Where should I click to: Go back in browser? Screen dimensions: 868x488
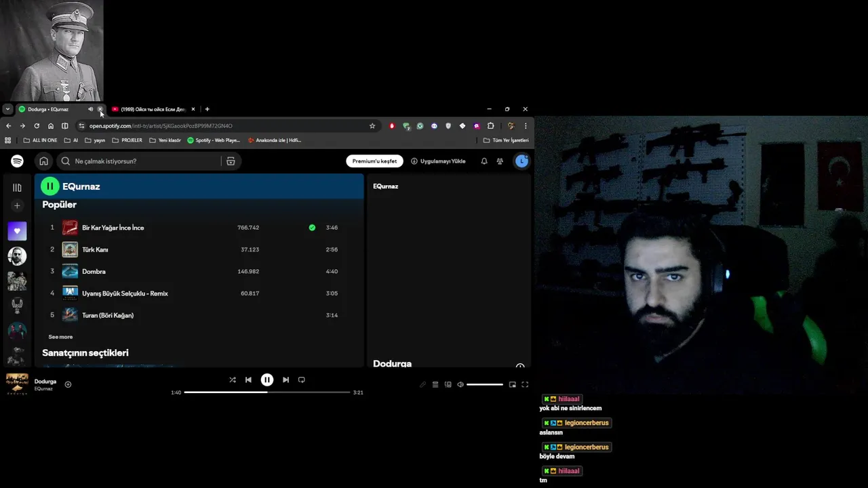[8, 126]
